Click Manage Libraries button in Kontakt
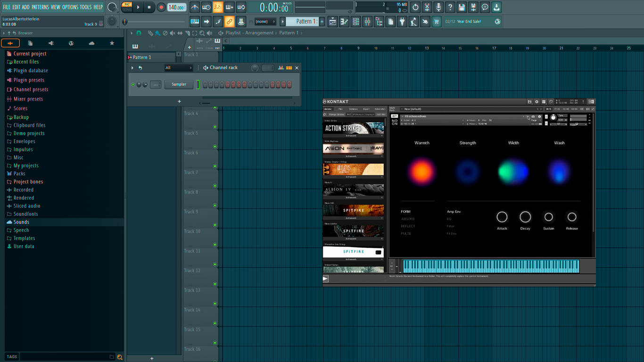The image size is (644, 362). click(337, 115)
